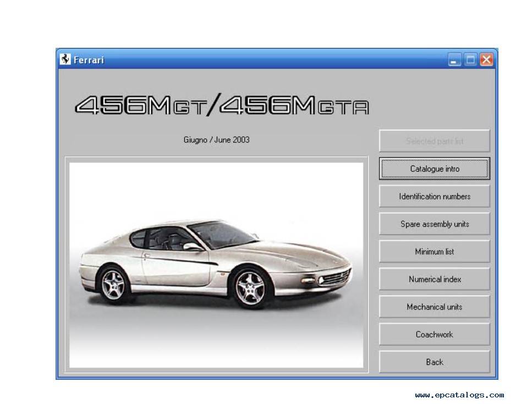Open the Minimum list
Viewport: 532px width, 404px height.
tap(434, 252)
